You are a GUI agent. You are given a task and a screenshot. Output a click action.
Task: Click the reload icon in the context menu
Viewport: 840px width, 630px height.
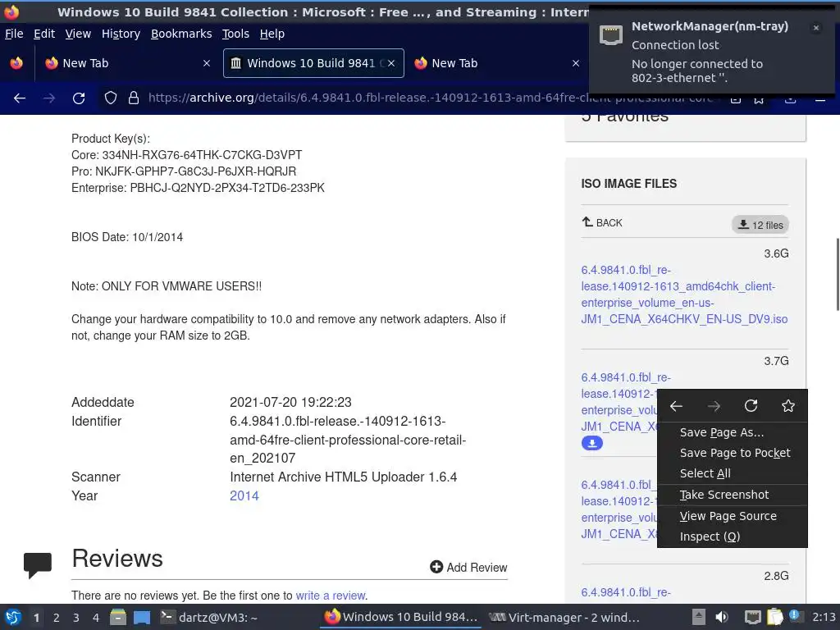pyautogui.click(x=751, y=406)
